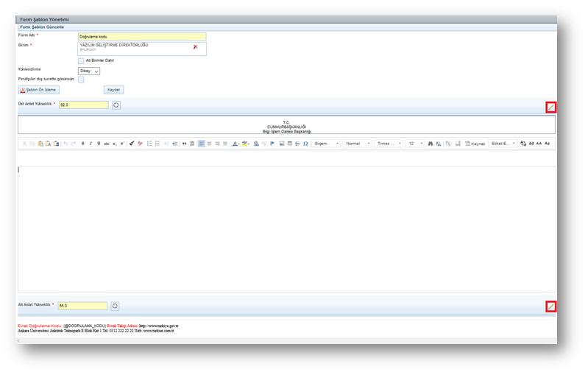Toggle italic text in editor toolbar
This screenshot has height=375, width=588.
[x=91, y=144]
